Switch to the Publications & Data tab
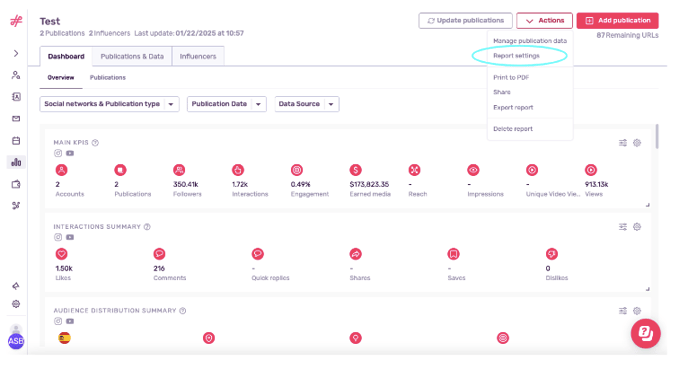 click(132, 56)
